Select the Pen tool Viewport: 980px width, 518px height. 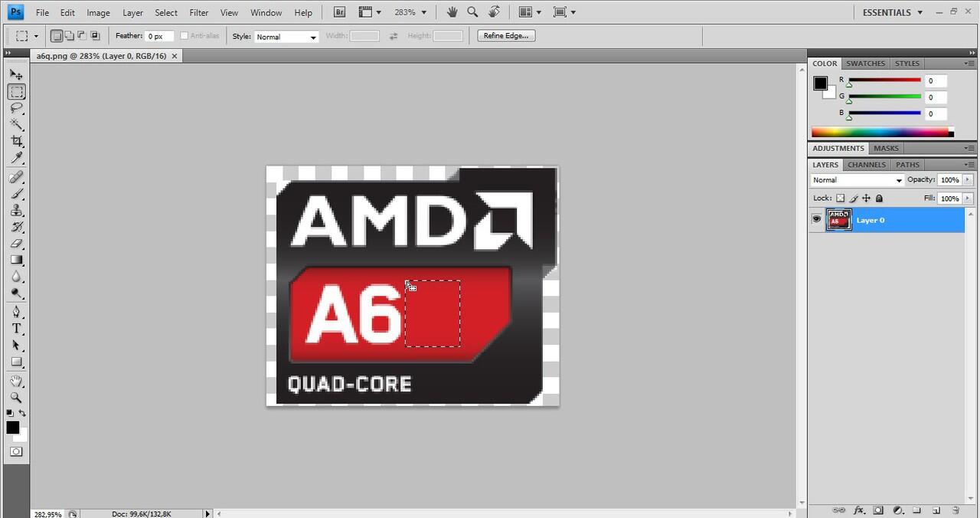click(x=16, y=312)
